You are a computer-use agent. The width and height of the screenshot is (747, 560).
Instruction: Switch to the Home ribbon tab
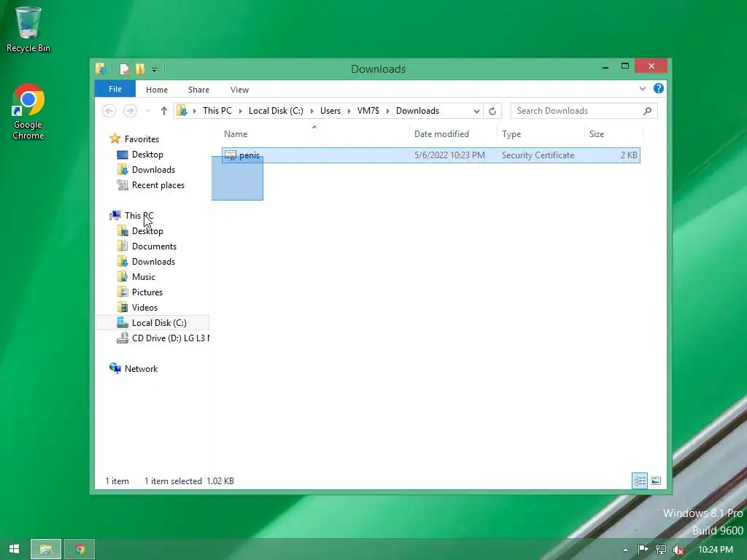tap(157, 90)
